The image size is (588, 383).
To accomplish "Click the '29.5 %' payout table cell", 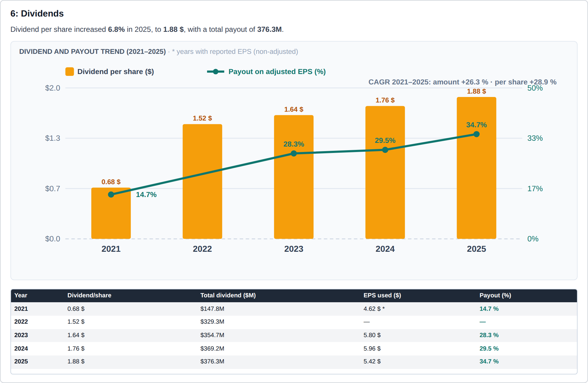I will tap(489, 349).
